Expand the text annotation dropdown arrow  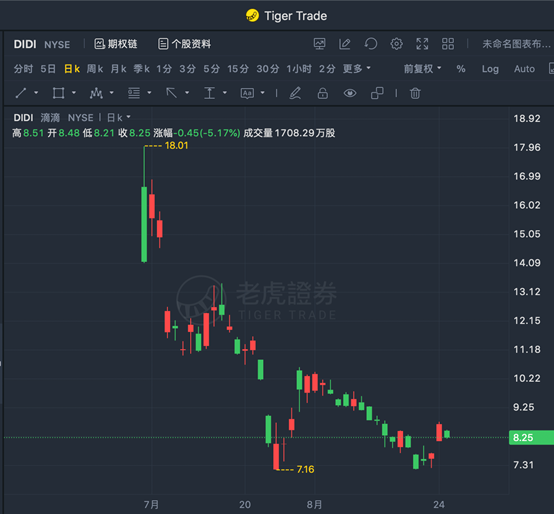pos(263,93)
